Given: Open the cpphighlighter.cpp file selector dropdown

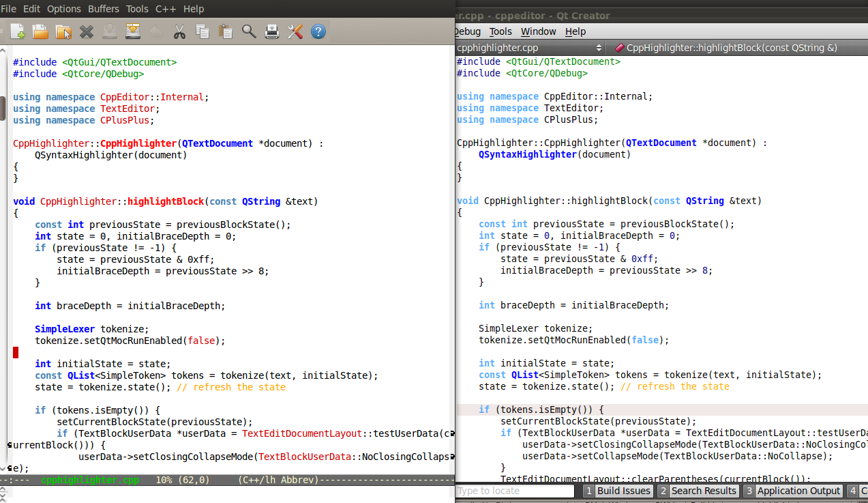Looking at the screenshot, I should coord(529,48).
